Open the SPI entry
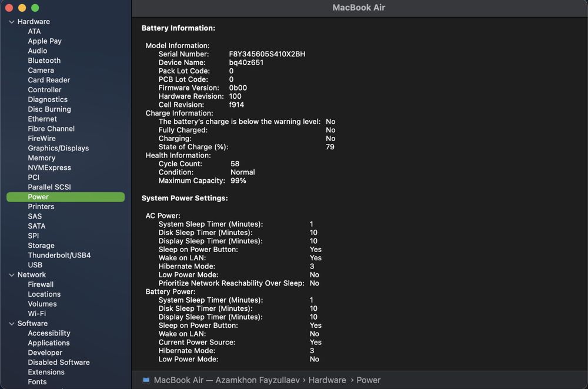The height and width of the screenshot is (389, 588). pos(33,236)
